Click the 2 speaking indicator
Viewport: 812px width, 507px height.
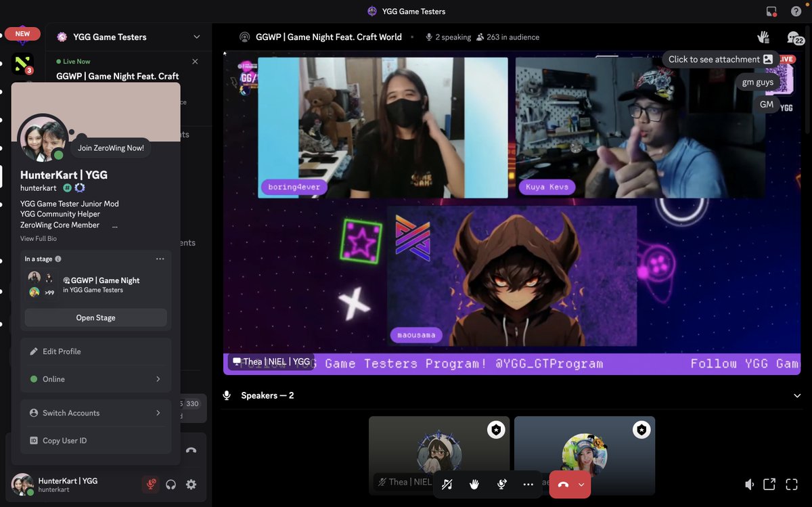(448, 37)
